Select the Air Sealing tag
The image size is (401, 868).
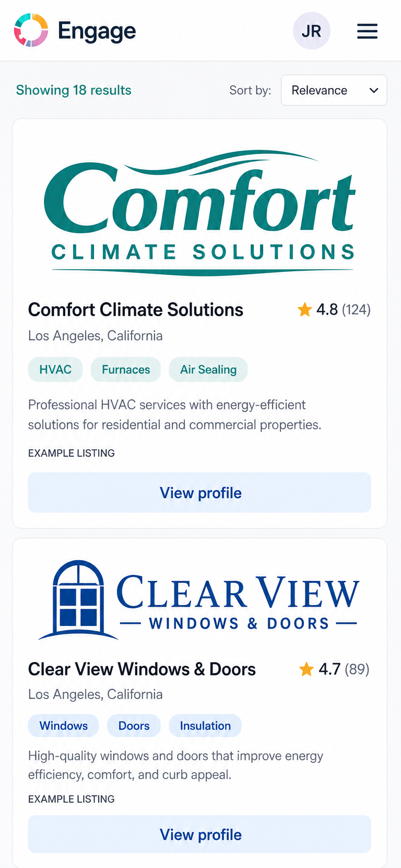point(208,370)
